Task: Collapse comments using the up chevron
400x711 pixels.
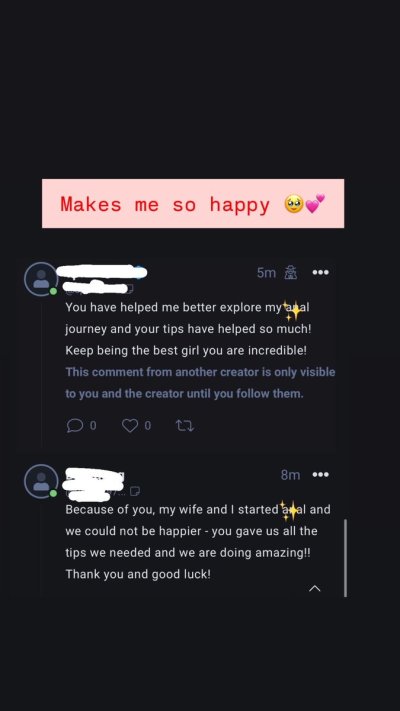Action: (314, 589)
